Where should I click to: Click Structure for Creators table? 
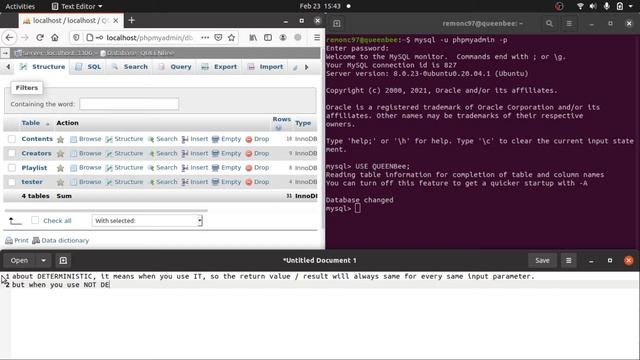(x=124, y=153)
